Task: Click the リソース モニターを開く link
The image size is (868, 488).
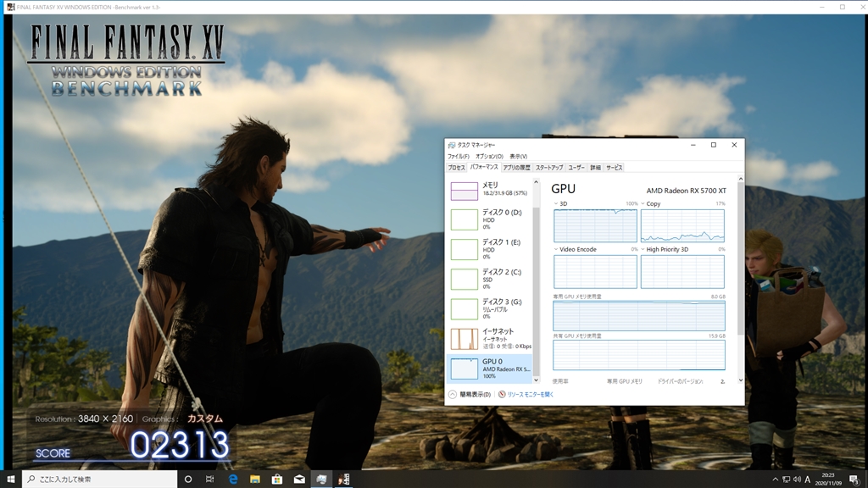Action: [529, 394]
